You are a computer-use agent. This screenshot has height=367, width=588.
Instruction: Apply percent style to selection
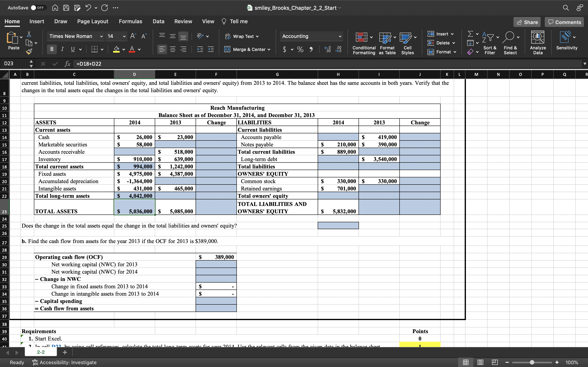pos(300,49)
